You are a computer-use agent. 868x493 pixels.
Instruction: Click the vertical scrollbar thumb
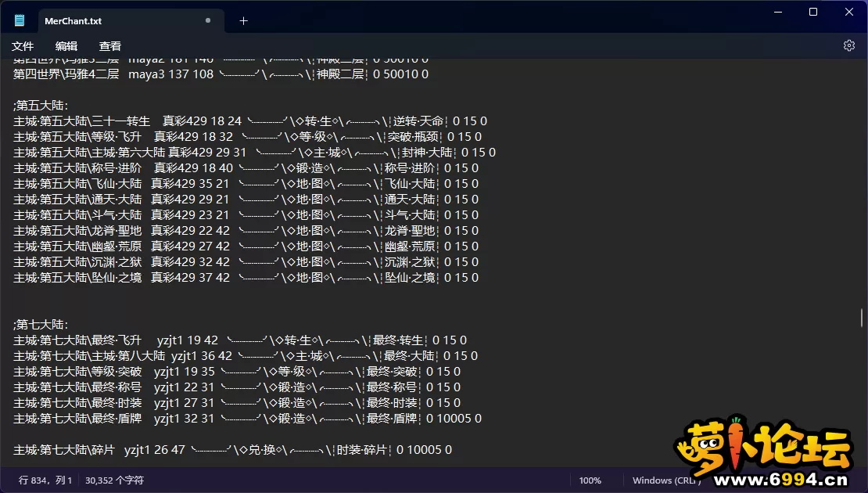click(862, 317)
